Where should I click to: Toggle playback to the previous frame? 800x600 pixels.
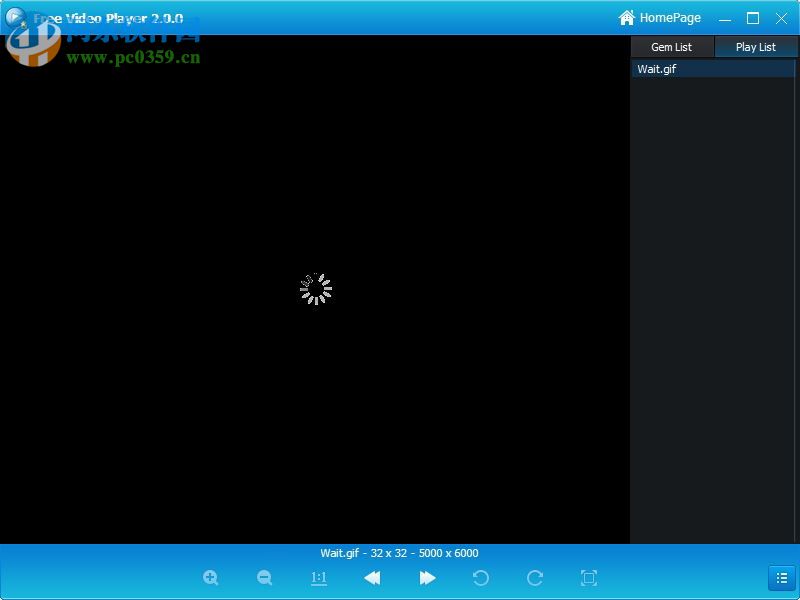(x=372, y=578)
